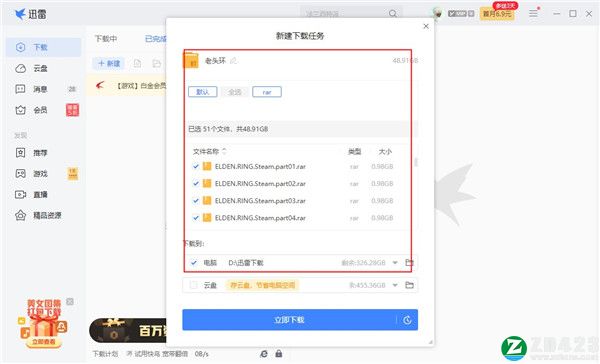The width and height of the screenshot is (600, 364).
Task: Click ELDEN.RING.Steam.part03.rar file name
Action: click(x=260, y=201)
